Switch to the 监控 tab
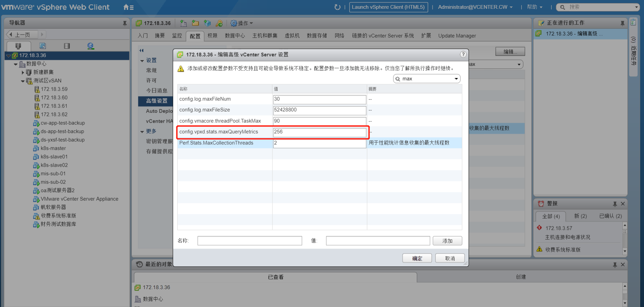The height and width of the screenshot is (307, 644). (177, 35)
